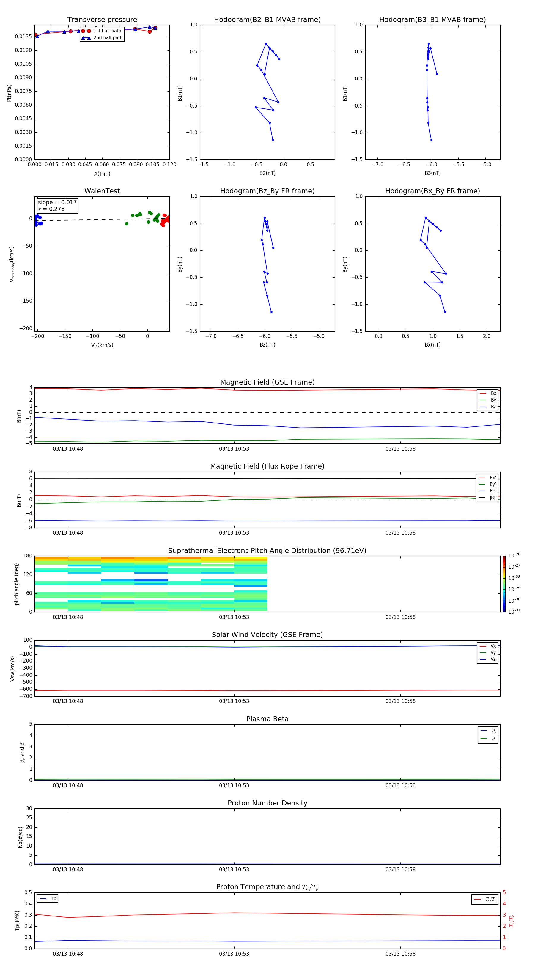Click the "pitch angle (deg)" axis label
This screenshot has width=535, height=980.
click(16, 584)
